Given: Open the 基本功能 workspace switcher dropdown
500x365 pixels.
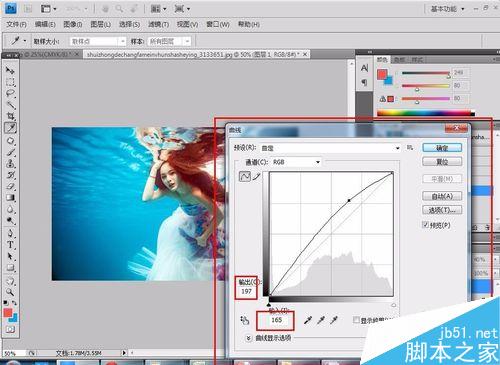Looking at the screenshot, I should point(447,9).
